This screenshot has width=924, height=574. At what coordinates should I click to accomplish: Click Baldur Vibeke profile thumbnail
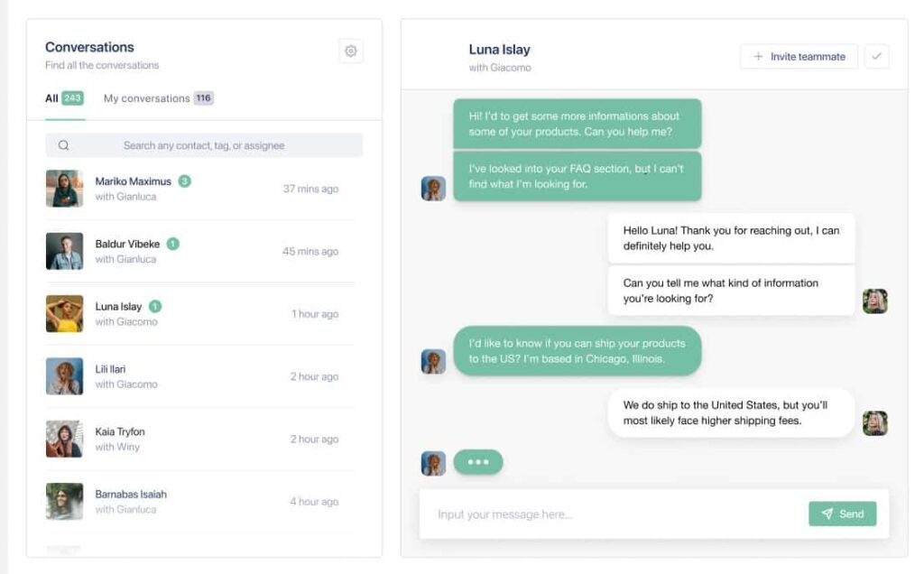tap(64, 251)
